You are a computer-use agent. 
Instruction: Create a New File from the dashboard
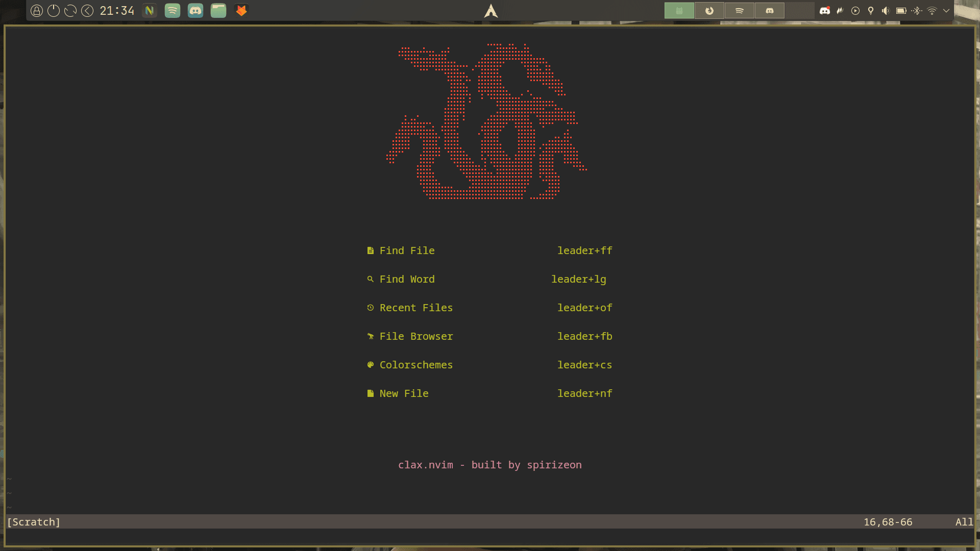click(404, 393)
